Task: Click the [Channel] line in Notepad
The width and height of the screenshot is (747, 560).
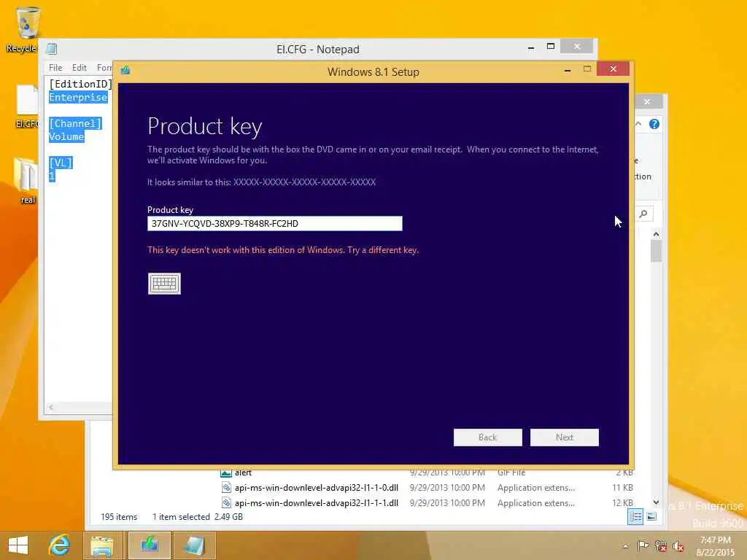Action: pyautogui.click(x=75, y=123)
